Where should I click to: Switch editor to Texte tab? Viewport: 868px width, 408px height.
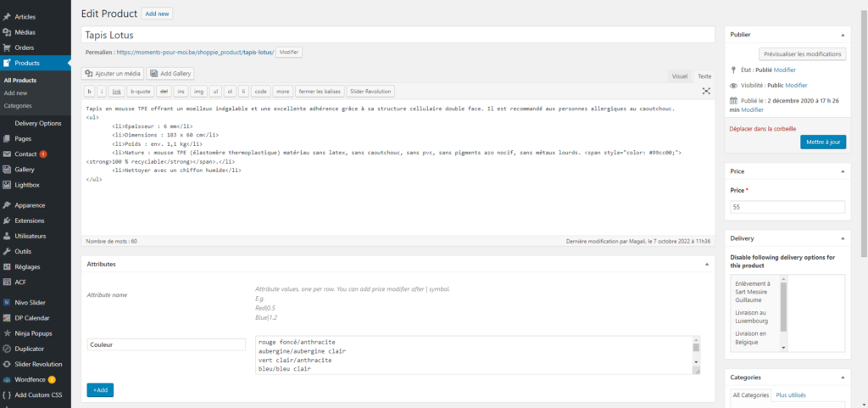(x=704, y=76)
